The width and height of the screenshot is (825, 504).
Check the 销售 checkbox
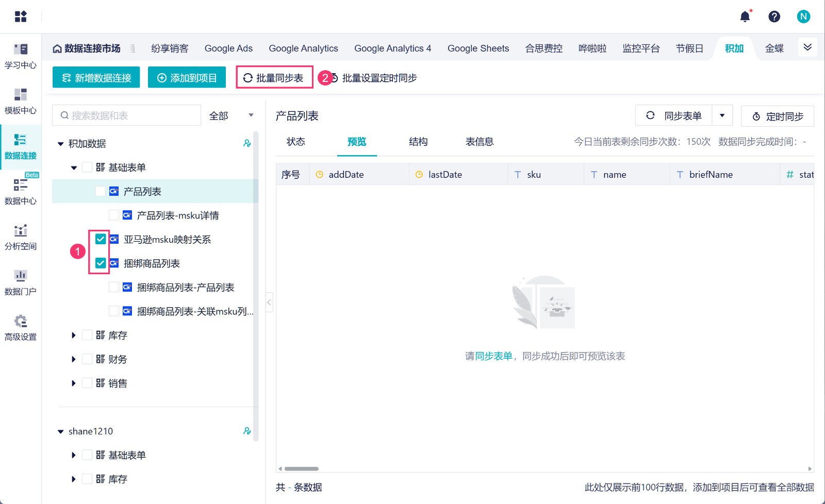pos(87,383)
